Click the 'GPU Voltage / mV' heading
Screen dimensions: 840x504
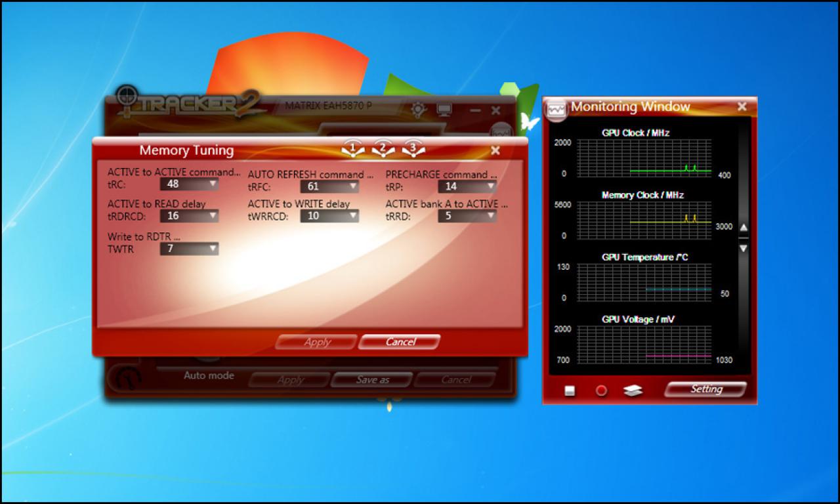[x=638, y=320]
